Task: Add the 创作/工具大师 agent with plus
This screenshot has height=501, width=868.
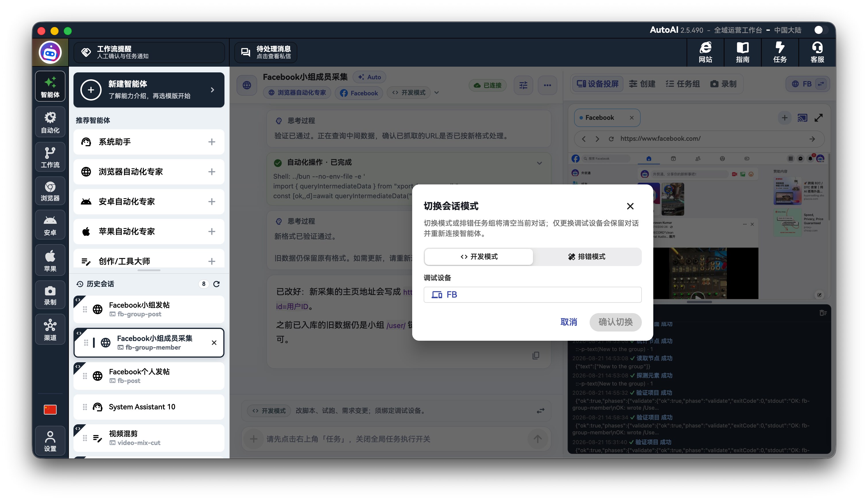Action: [212, 261]
